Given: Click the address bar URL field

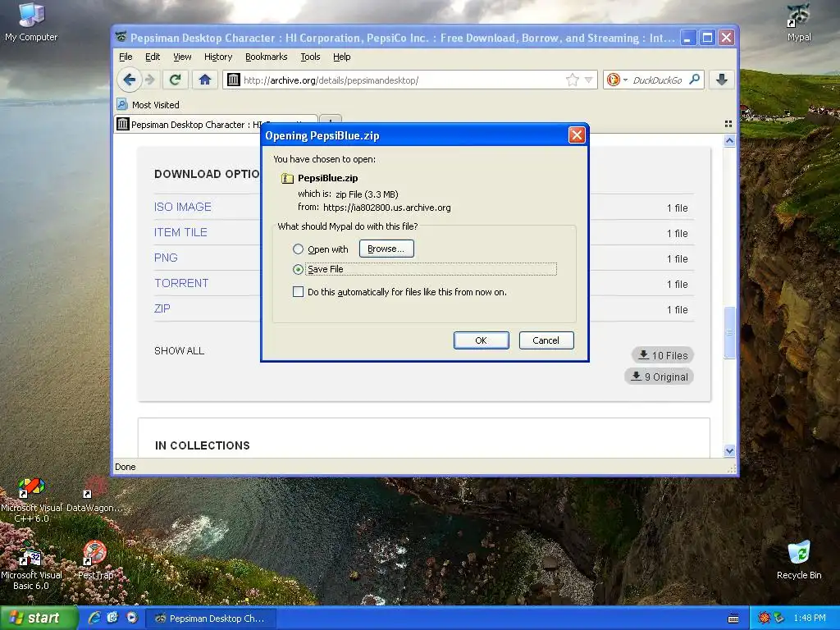Looking at the screenshot, I should point(402,80).
